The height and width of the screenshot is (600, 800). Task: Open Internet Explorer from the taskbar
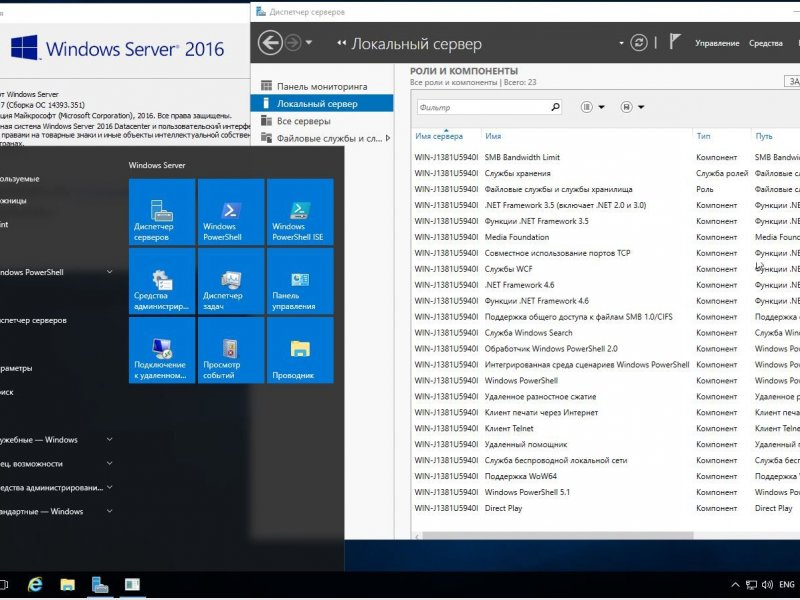click(x=35, y=584)
